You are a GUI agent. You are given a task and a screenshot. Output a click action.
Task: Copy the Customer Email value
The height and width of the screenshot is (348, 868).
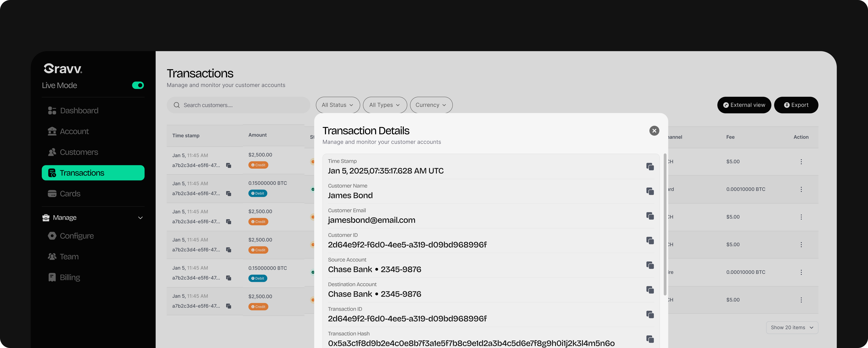point(650,216)
